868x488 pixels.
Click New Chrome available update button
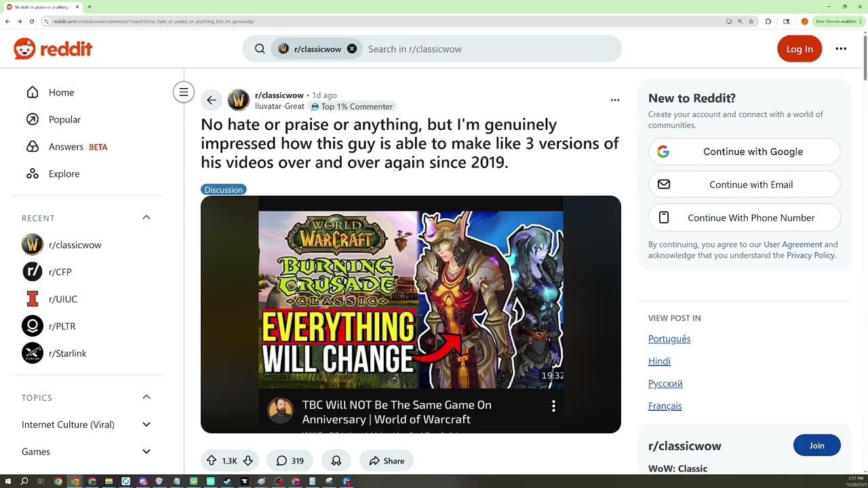(837, 21)
